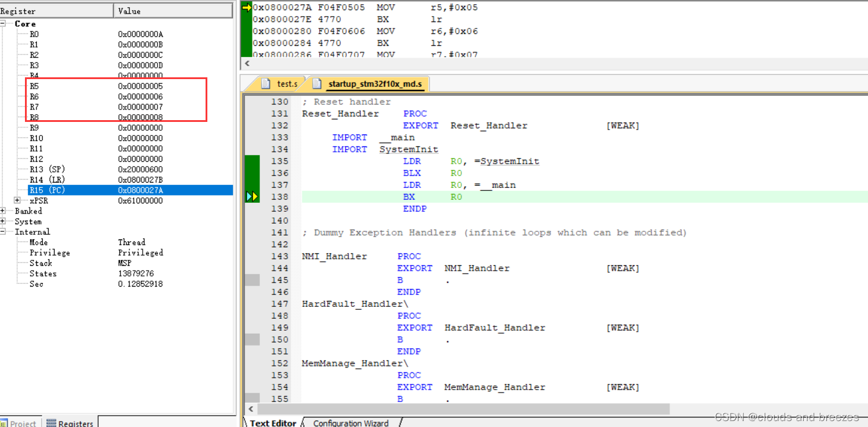This screenshot has width=868, height=427.
Task: Click IMPORT SystemInit on line 134
Action: 385,149
